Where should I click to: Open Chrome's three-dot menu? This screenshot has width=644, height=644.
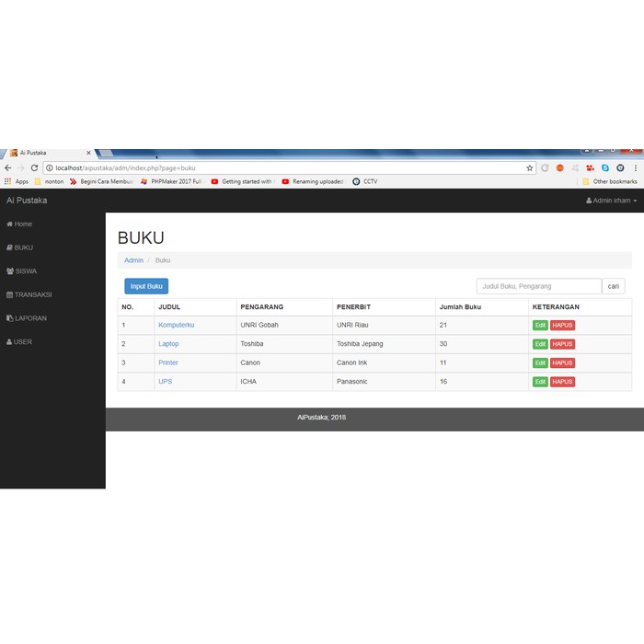click(635, 168)
